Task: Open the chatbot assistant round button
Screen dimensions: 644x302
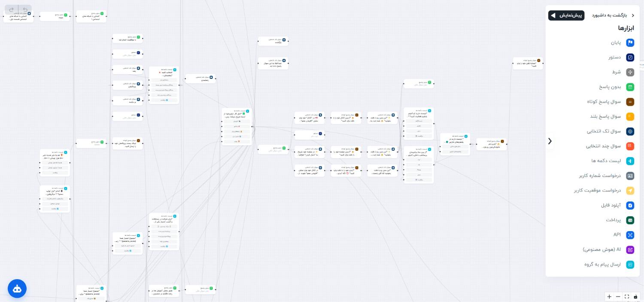Action: [x=17, y=289]
